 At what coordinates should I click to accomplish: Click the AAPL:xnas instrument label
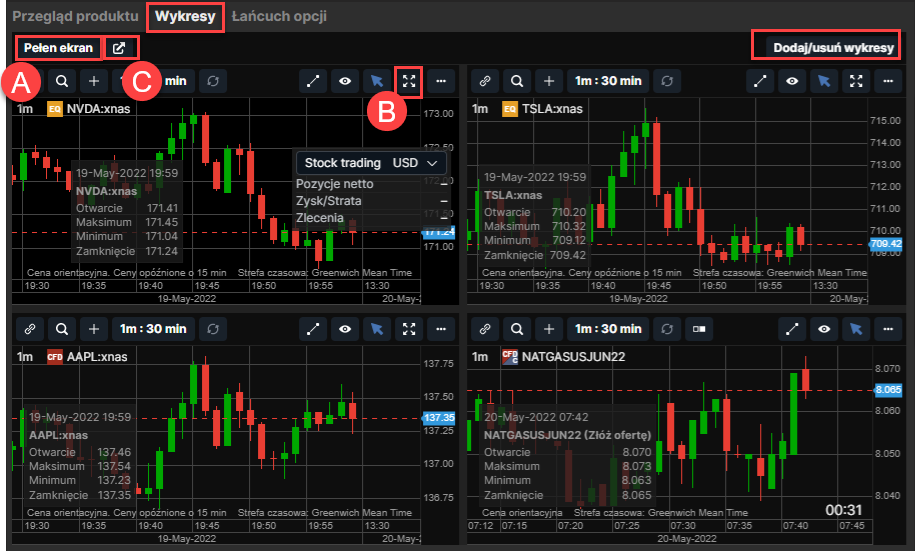[x=97, y=357]
